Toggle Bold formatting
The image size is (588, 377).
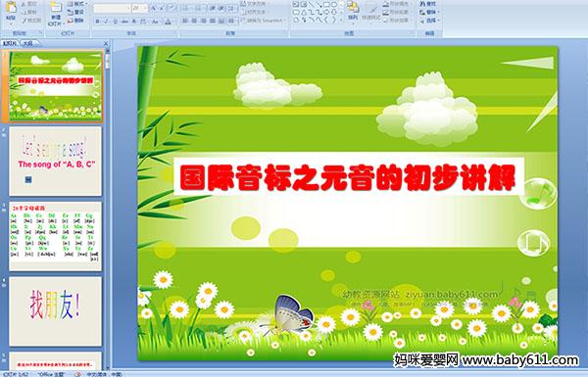97,22
